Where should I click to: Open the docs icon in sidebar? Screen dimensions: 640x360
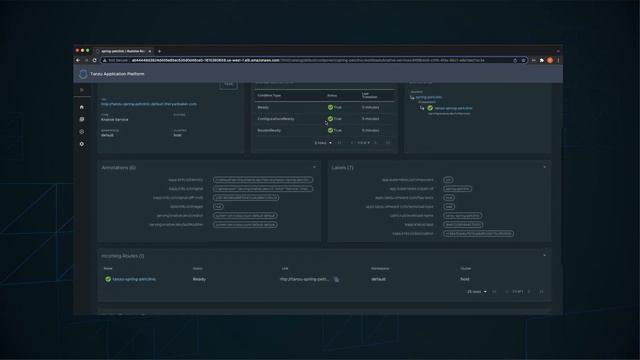[82, 119]
